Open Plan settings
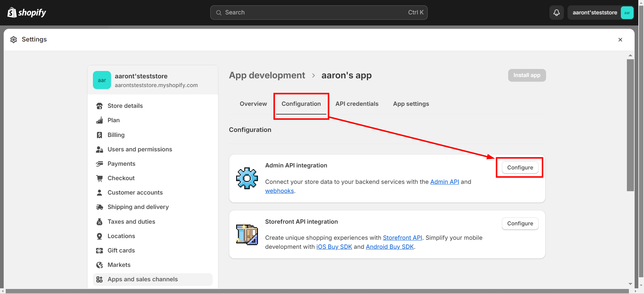 [x=153, y=120]
